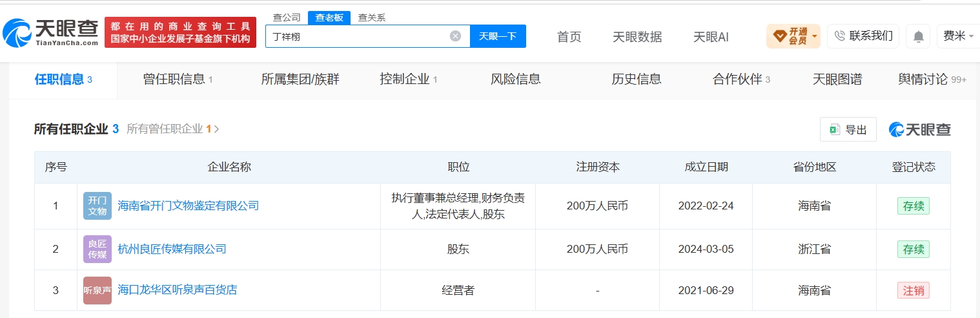Open notifications bell icon
Screen dimensions: 980x318
click(x=918, y=36)
